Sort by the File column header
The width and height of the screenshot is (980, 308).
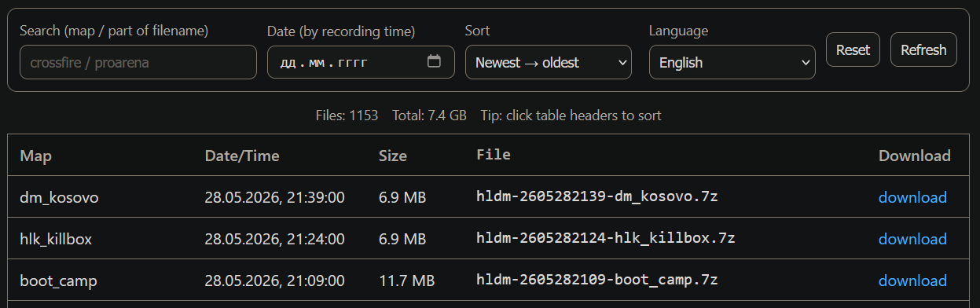[x=494, y=155]
